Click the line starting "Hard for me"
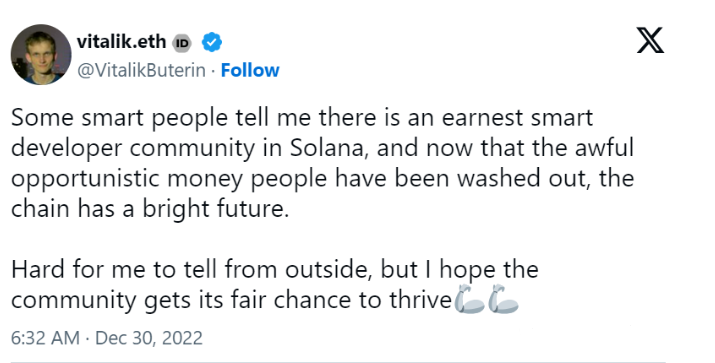The height and width of the screenshot is (363, 715). click(275, 270)
